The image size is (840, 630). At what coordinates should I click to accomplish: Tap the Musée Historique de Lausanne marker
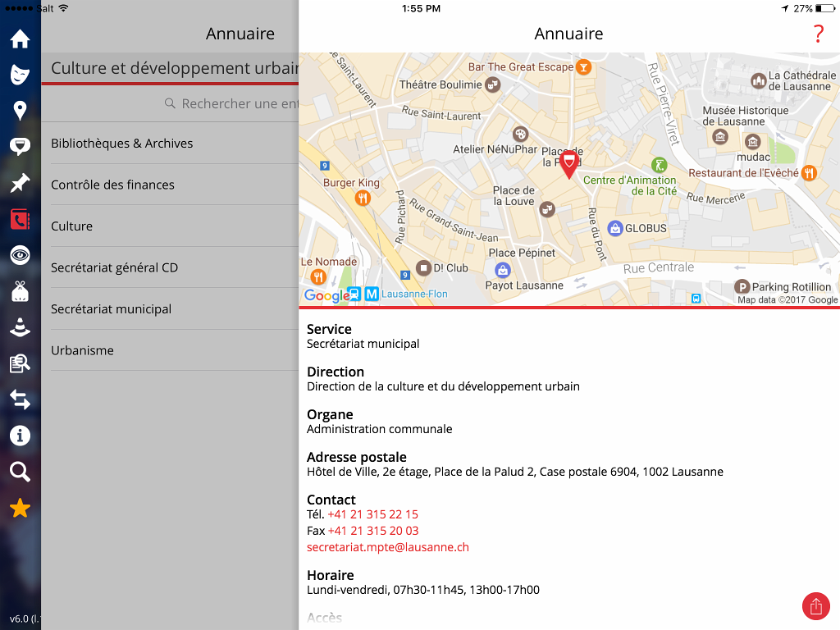point(720,138)
